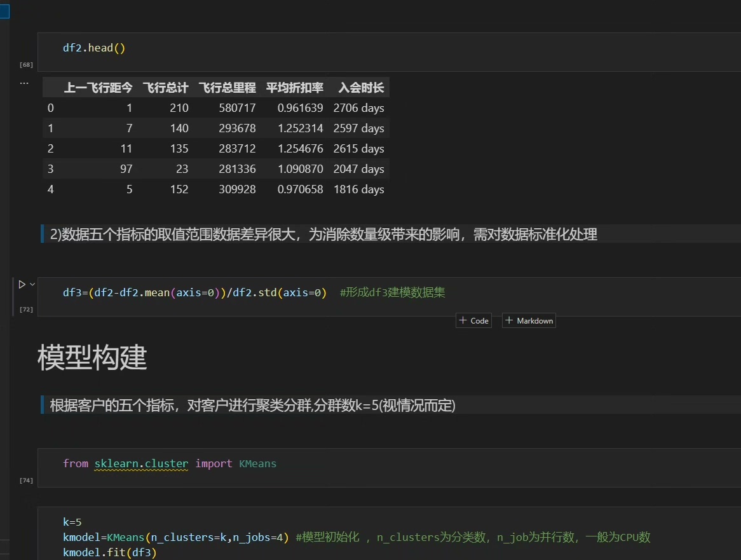Click the 飞行总计 column header
This screenshot has height=560, width=741.
pos(165,88)
